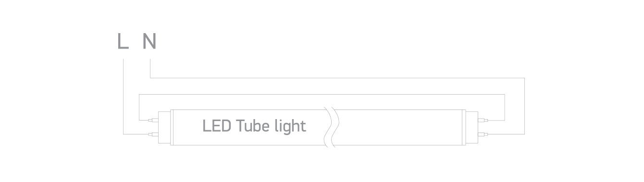
Task: Click inner vertical wire above left upper pin
Action: (x=139, y=107)
